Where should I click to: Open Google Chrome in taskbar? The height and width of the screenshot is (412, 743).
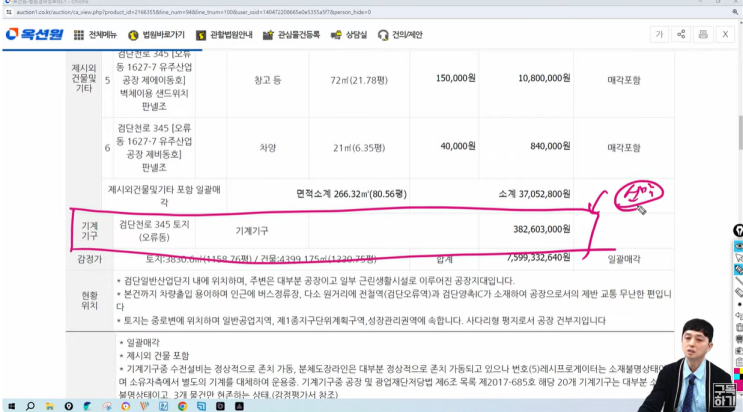pos(182,406)
